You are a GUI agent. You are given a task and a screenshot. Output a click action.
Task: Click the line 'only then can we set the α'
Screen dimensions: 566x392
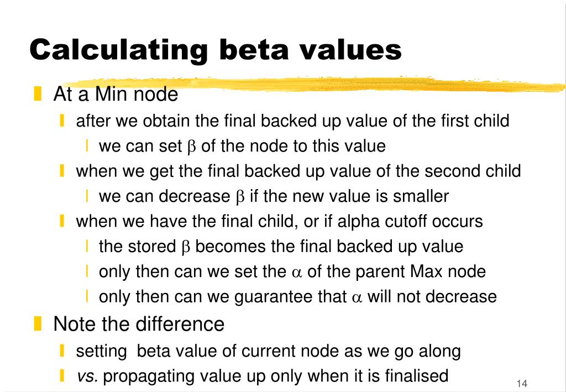tap(292, 271)
